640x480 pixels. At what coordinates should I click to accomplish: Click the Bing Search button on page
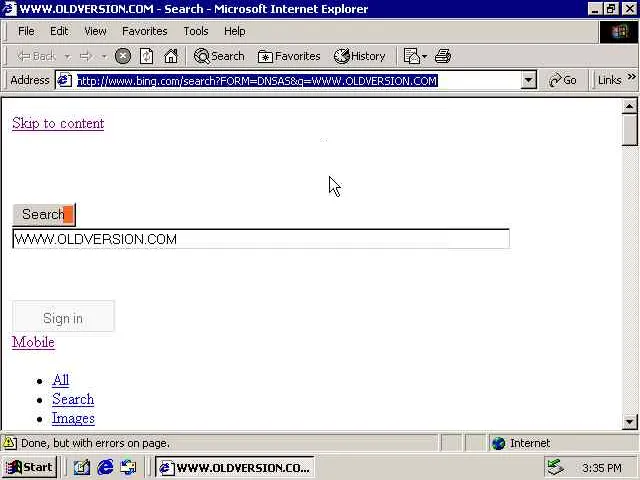point(44,214)
